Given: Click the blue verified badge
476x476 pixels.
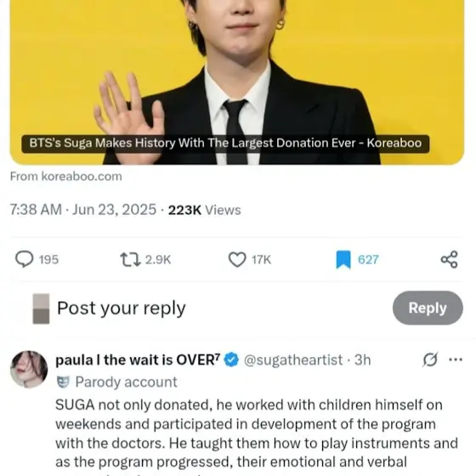Looking at the screenshot, I should pos(231,360).
